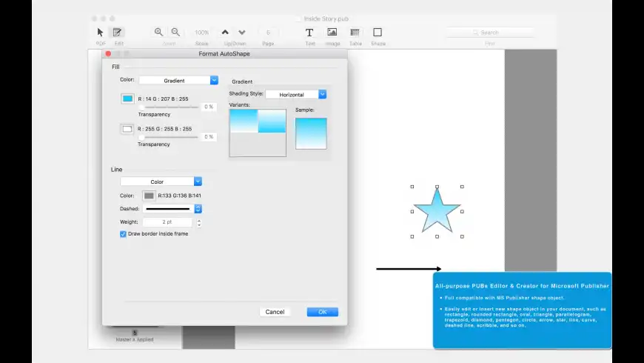This screenshot has height=363, width=644.
Task: Click the Weight stepper arrows
Action: (199, 222)
